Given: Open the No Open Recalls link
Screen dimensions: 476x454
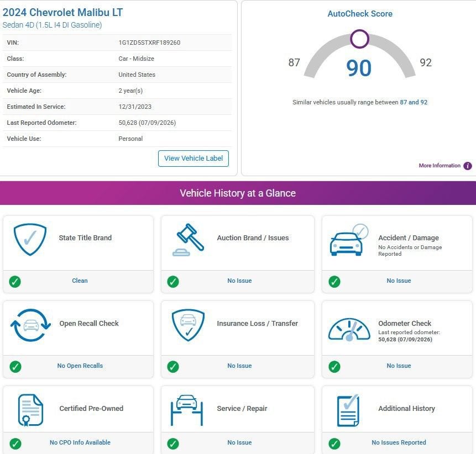Looking at the screenshot, I should [80, 366].
